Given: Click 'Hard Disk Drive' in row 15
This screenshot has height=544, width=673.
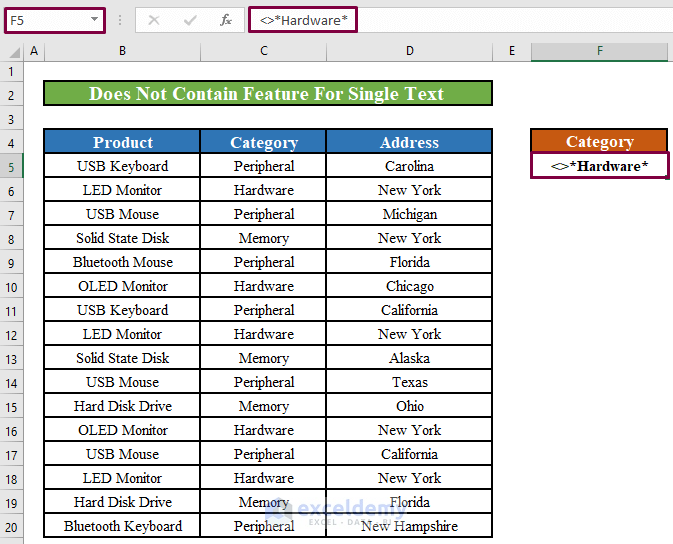Looking at the screenshot, I should click(122, 407).
